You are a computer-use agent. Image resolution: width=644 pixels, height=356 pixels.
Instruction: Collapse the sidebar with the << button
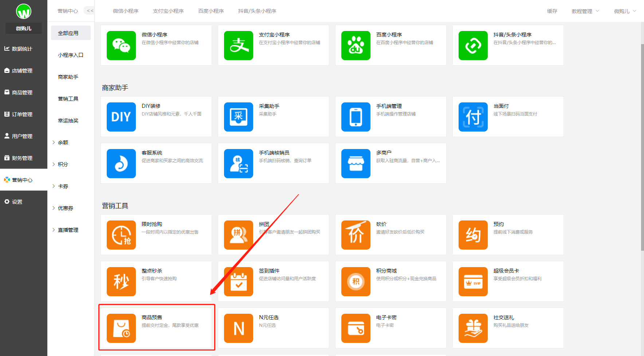click(90, 11)
